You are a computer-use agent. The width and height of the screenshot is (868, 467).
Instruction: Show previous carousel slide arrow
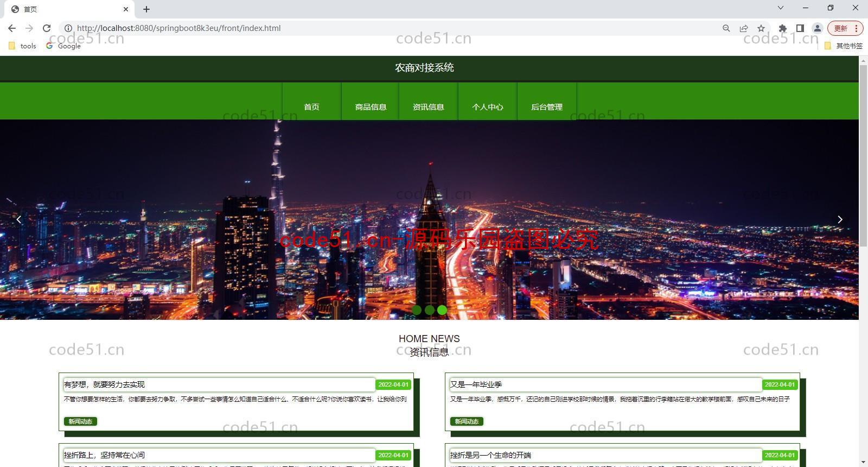[19, 219]
